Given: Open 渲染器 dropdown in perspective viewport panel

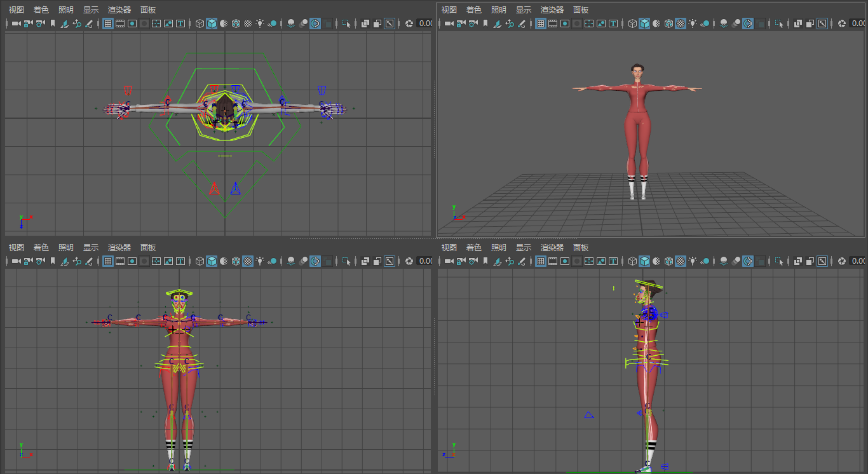Looking at the screenshot, I should pyautogui.click(x=552, y=10).
